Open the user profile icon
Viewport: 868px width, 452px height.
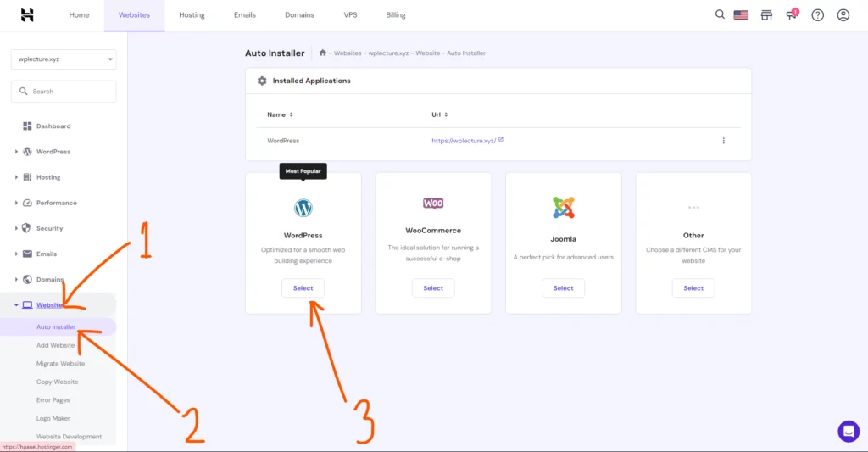[x=843, y=15]
